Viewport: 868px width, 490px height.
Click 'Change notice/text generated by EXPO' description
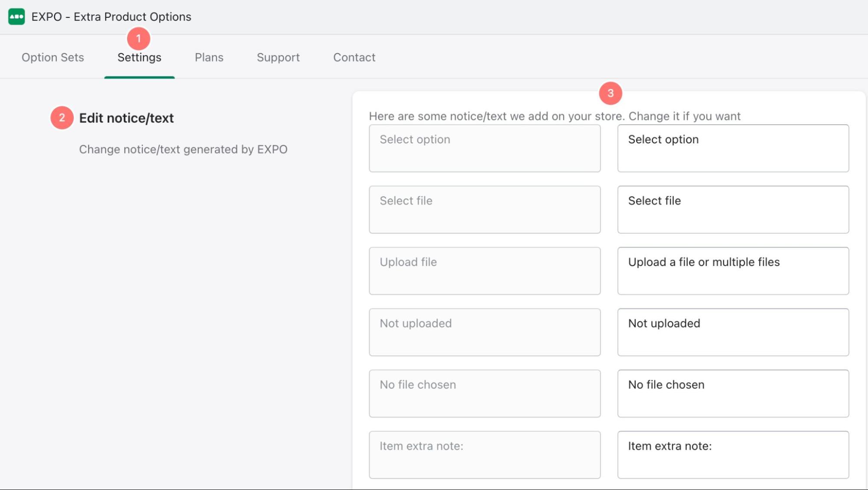(183, 149)
